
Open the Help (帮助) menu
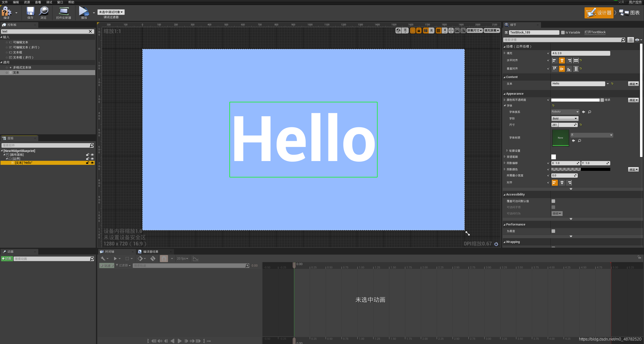71,2
